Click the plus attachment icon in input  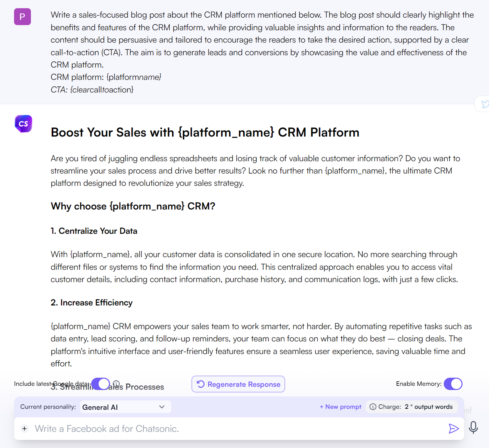[24, 428]
